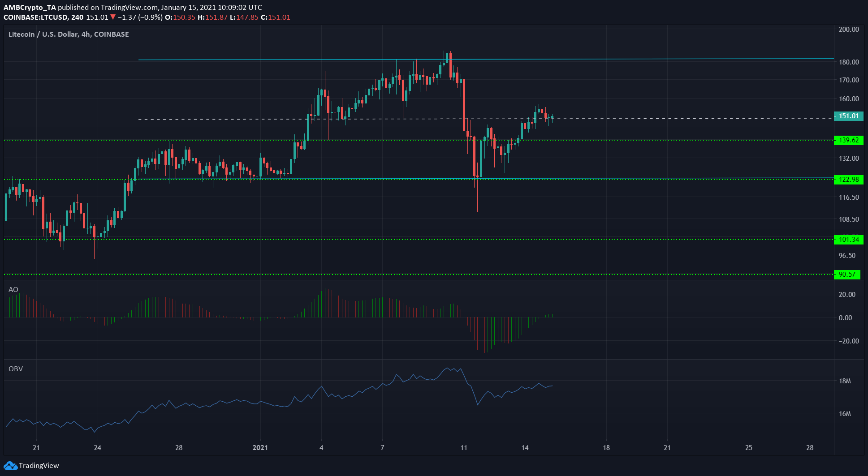The image size is (868, 476).
Task: Click the AO indicator label
Action: (x=13, y=290)
